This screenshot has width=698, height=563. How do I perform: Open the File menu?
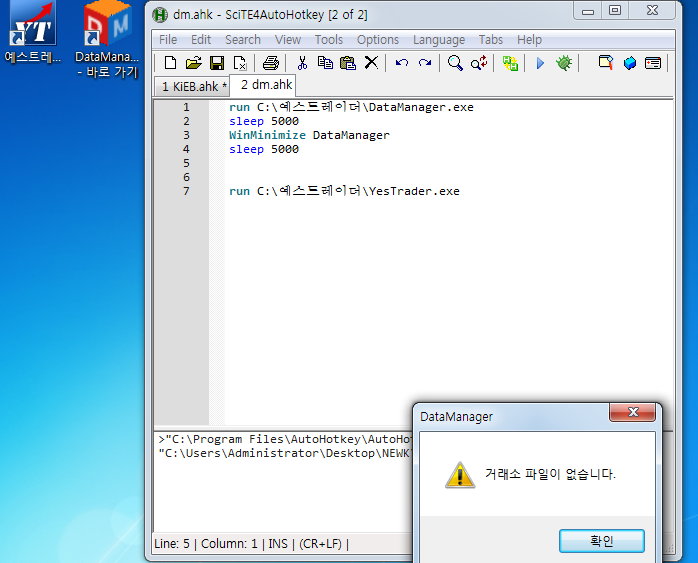(x=168, y=39)
